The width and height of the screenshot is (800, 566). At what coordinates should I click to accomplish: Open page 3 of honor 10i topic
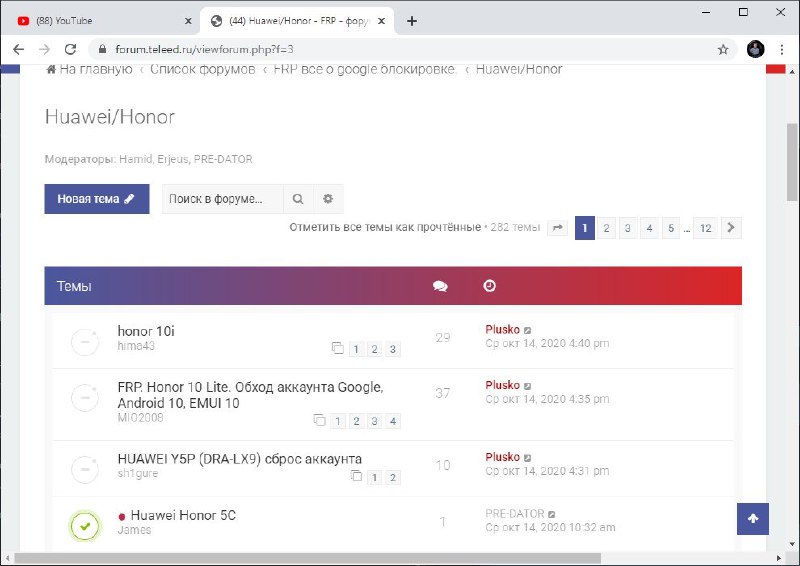point(393,350)
